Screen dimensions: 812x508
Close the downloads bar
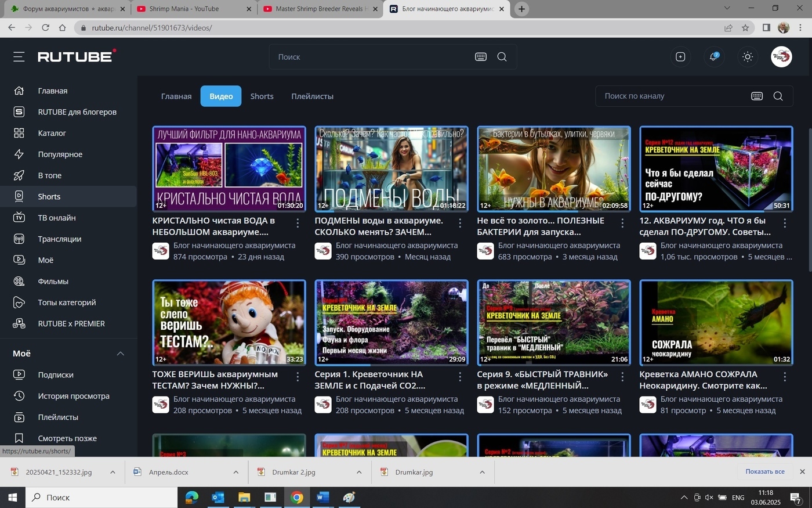pos(802,471)
